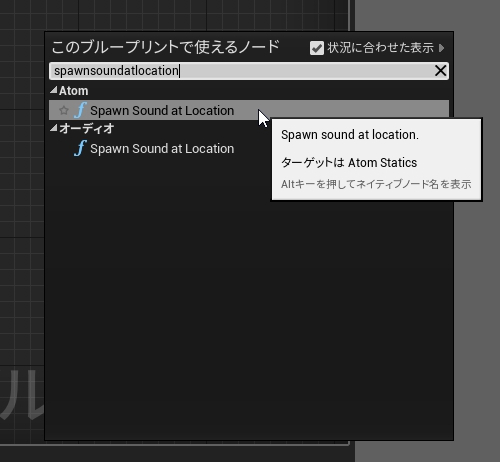Open the arrow next to 状況に合わせた表示
The image size is (500, 462).
[x=442, y=48]
